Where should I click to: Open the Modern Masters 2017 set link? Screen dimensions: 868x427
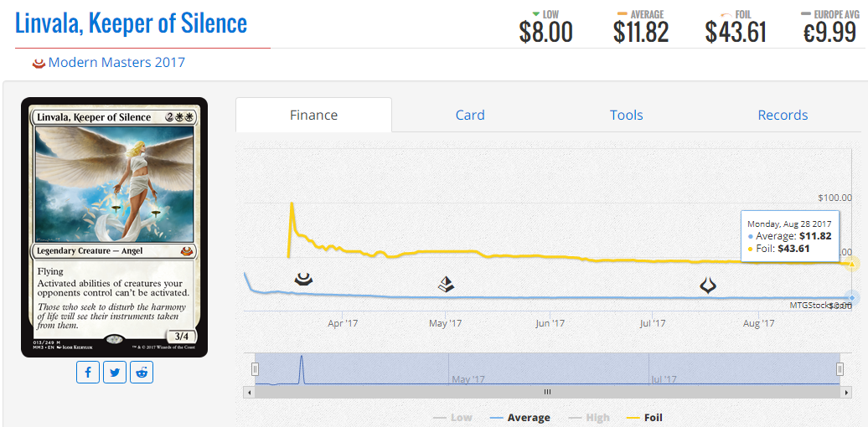[116, 63]
